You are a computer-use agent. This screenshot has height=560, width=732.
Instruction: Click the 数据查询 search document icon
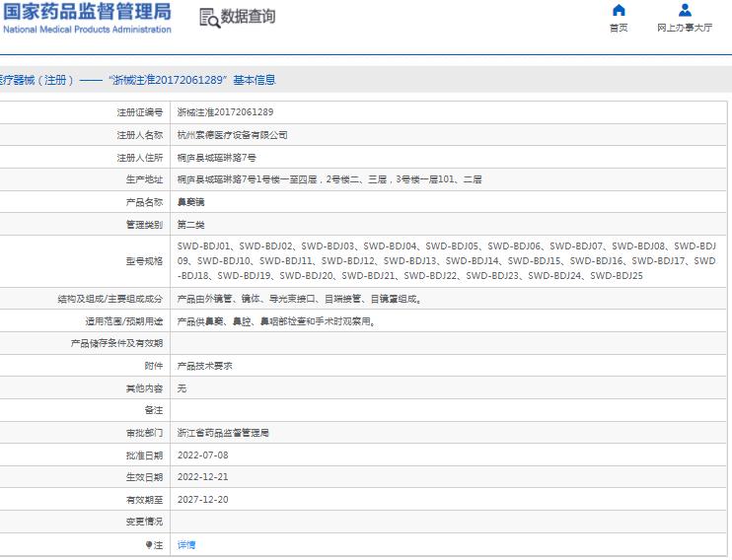[209, 18]
